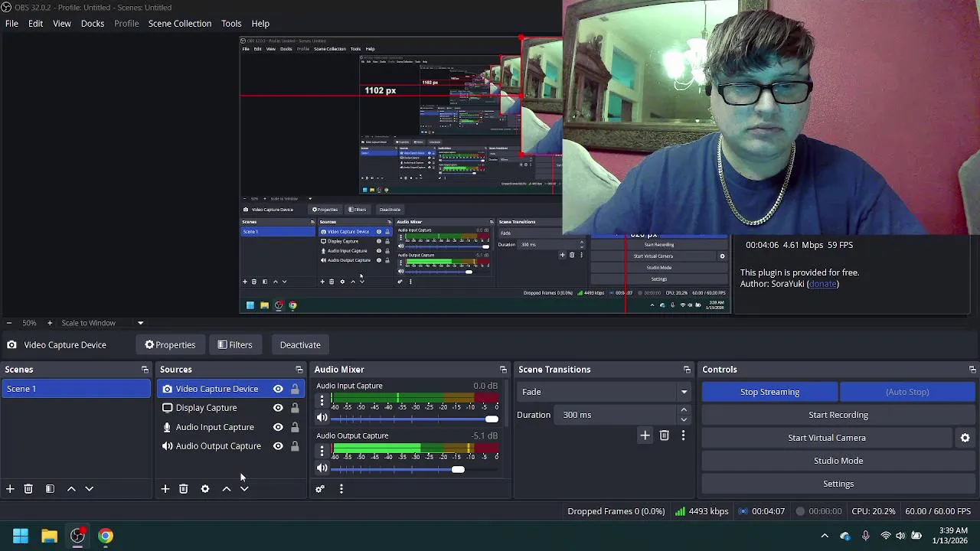Add a scene transition with the plus button
Screen dimensions: 980x551
(645, 435)
